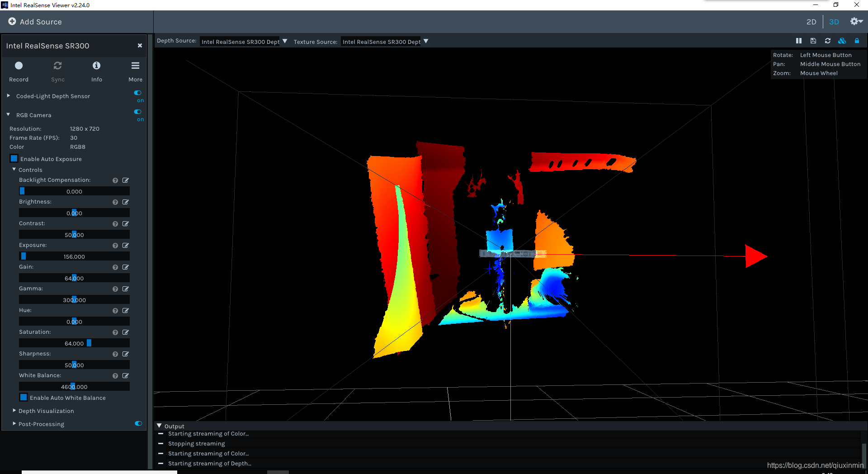Viewport: 868px width, 474px height.
Task: Open the settings gear menu
Action: pos(856,21)
